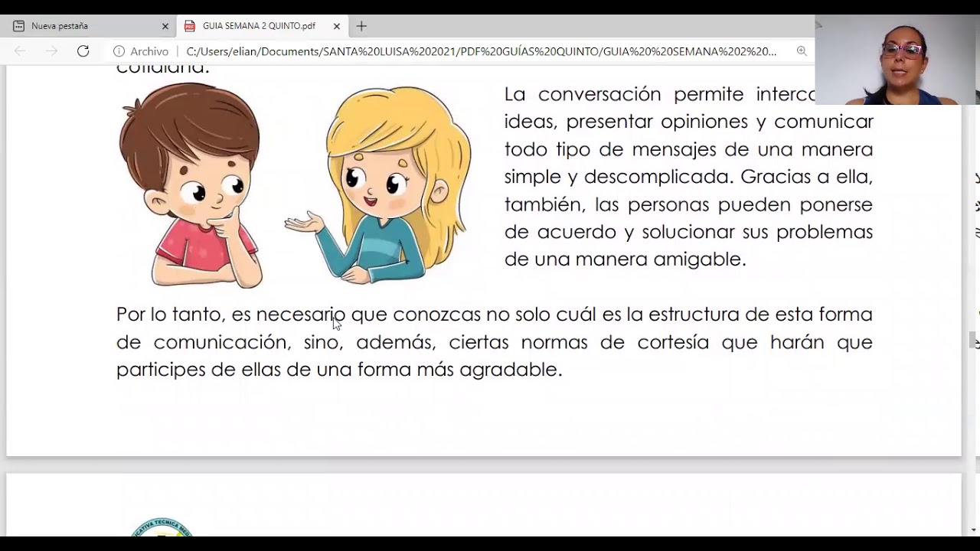Click the Archivo label in address bar
This screenshot has width=980, height=551.
149,51
